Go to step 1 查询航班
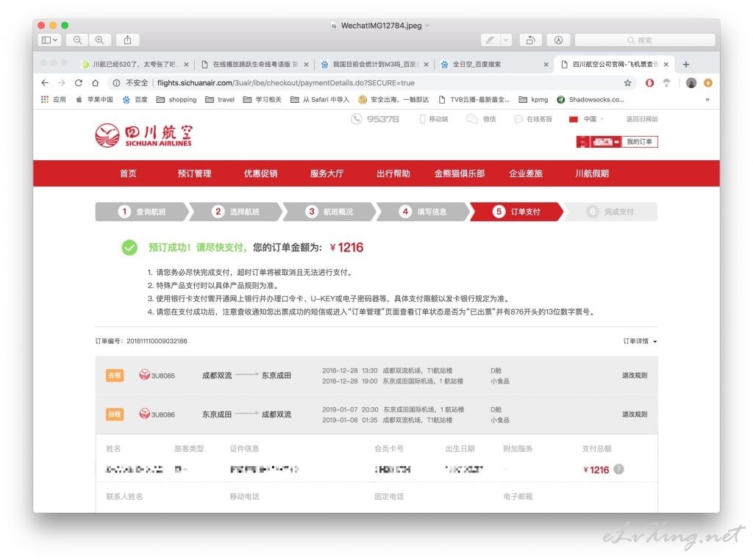753x560 pixels. (142, 212)
